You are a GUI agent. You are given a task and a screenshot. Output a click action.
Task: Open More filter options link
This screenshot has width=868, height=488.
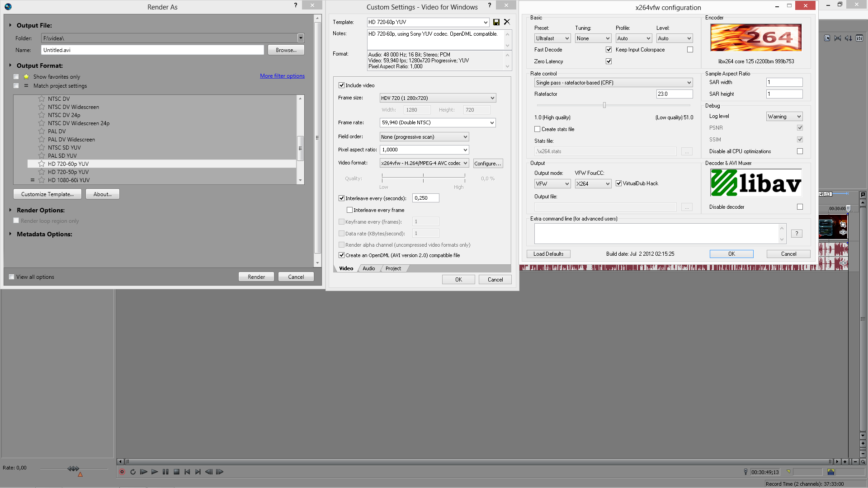click(282, 76)
